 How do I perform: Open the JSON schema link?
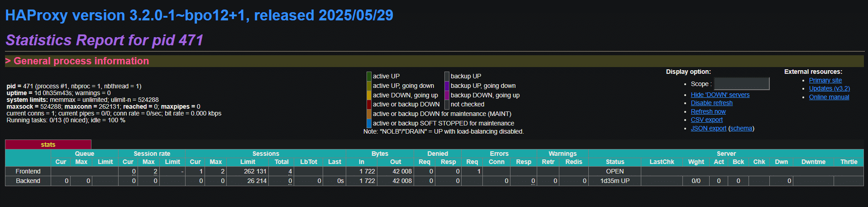point(741,128)
